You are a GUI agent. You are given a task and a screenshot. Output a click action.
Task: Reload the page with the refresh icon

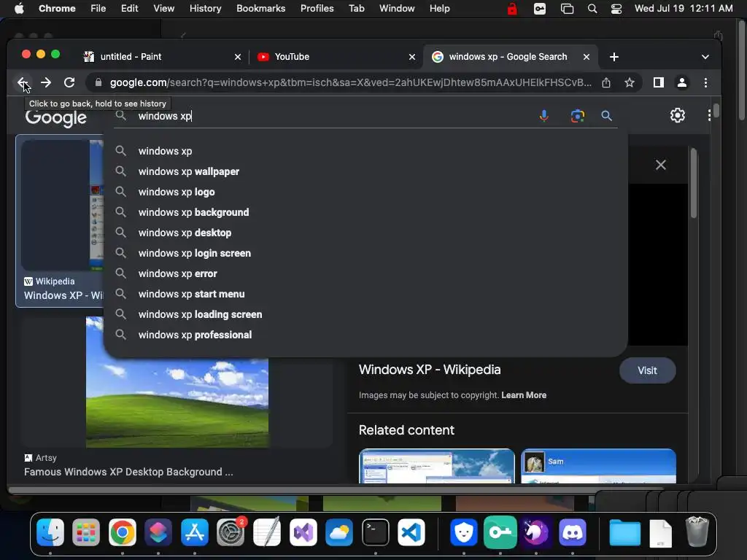(69, 82)
